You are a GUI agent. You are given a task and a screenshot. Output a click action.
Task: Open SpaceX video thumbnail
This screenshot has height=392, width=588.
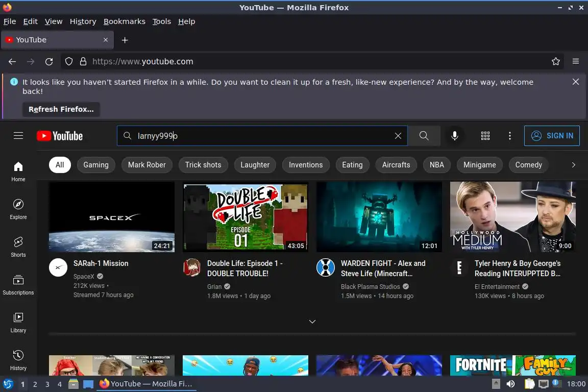coord(112,217)
